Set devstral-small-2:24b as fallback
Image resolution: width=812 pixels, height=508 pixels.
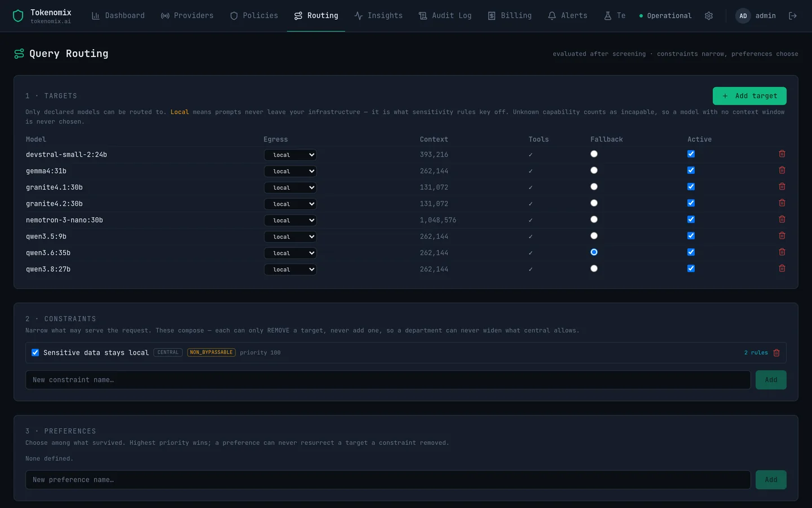(x=594, y=154)
